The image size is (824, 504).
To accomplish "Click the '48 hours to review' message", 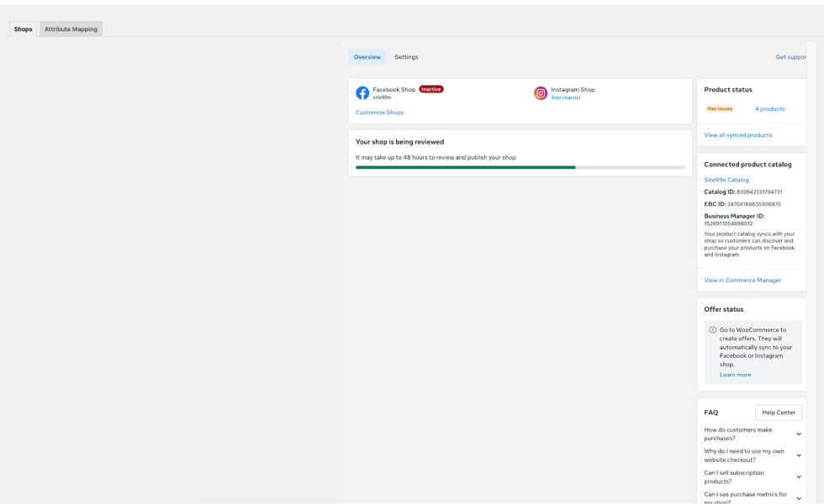I will coord(436,158).
